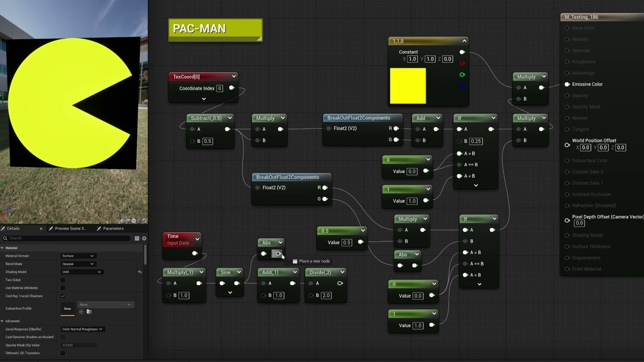The width and height of the screenshot is (644, 362).
Task: Switch to the Parameters tab
Action: click(113, 228)
